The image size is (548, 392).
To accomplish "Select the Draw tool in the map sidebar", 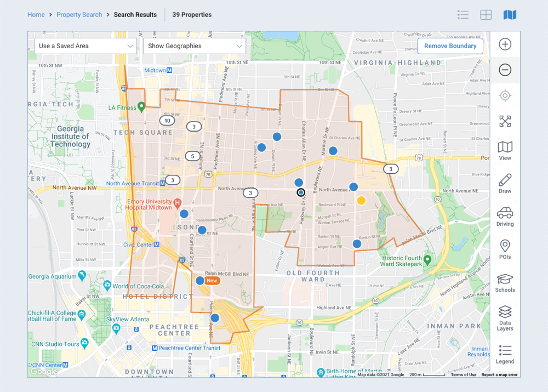I will click(505, 181).
